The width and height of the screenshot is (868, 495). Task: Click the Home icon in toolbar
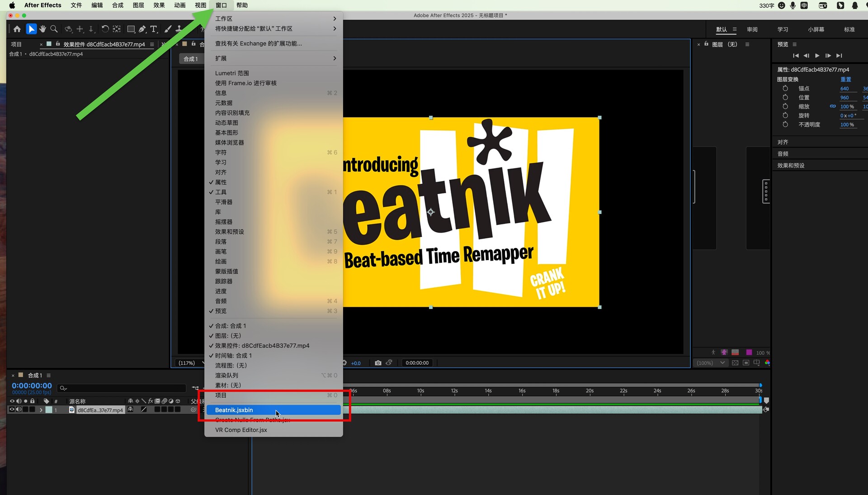pos(17,29)
